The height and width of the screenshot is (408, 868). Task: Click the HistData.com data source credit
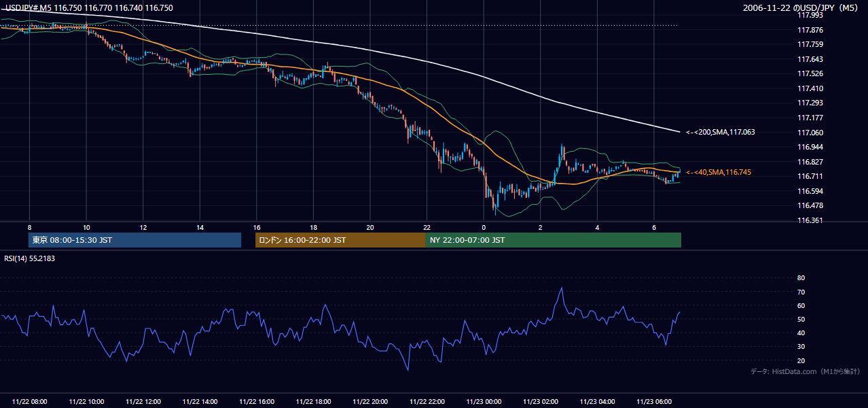click(806, 371)
